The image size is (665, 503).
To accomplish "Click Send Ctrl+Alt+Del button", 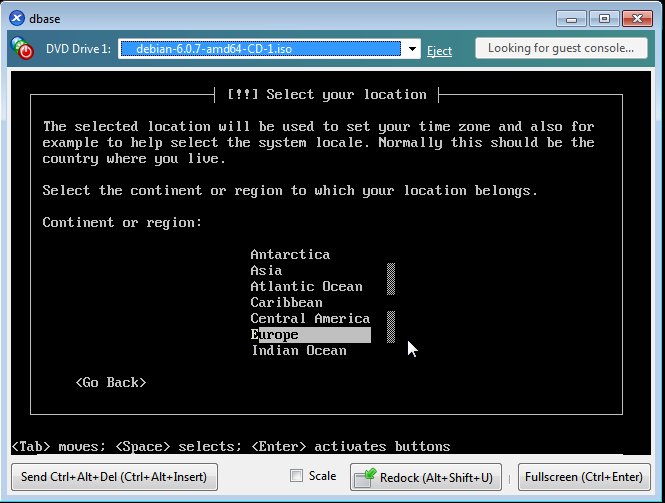I will [x=115, y=477].
